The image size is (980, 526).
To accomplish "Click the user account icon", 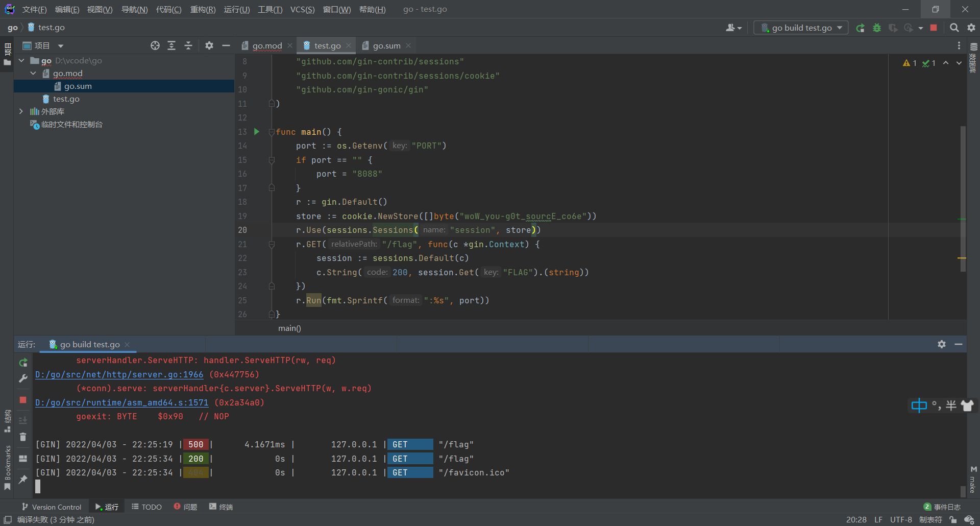I will (x=730, y=28).
